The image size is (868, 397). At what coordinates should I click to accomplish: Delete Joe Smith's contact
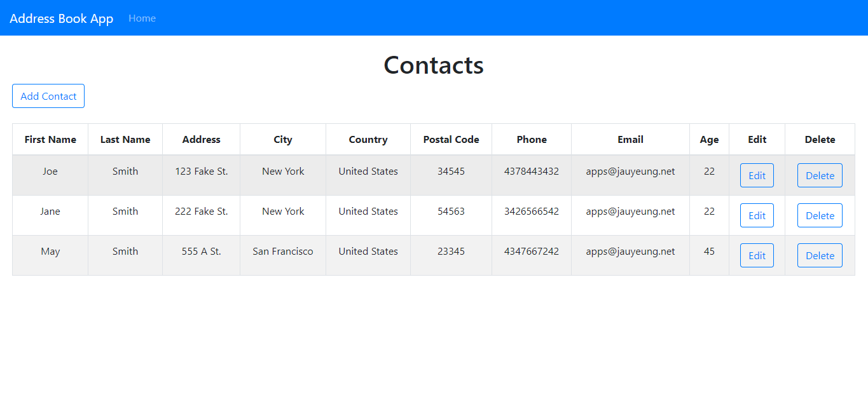coord(820,175)
